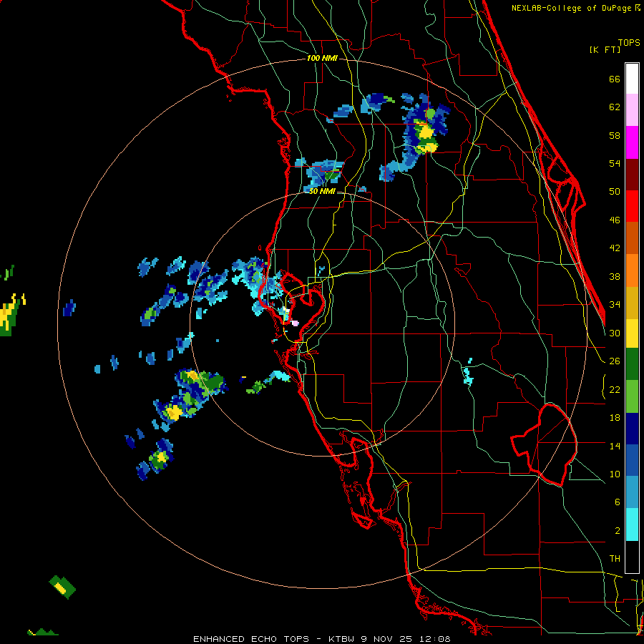Click the dark green legend swatch
644x644 pixels.
tap(632, 364)
